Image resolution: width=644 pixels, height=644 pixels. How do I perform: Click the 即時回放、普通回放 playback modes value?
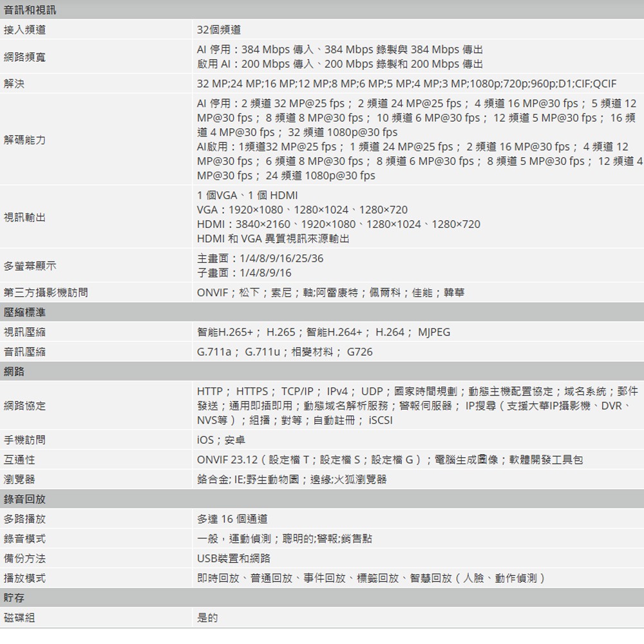[372, 578]
